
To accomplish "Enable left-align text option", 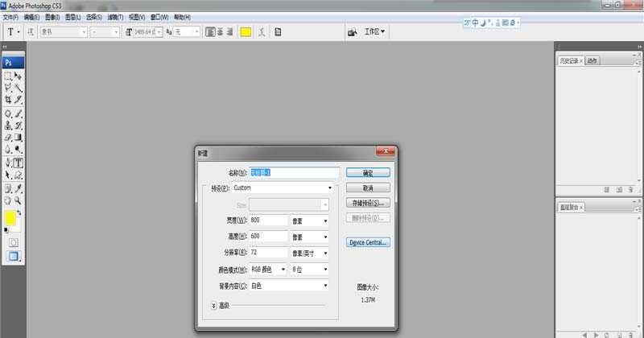I will click(209, 32).
